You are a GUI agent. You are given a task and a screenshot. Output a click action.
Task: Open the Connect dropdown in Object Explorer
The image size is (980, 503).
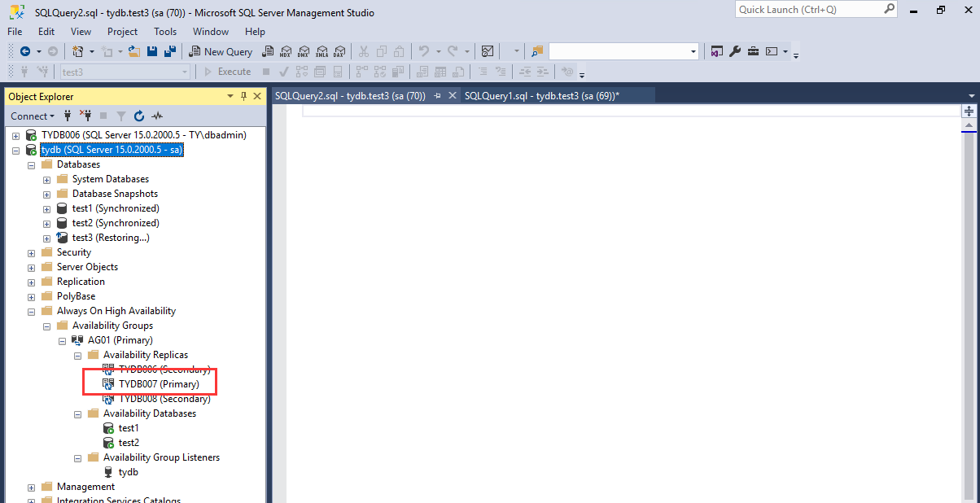[33, 116]
